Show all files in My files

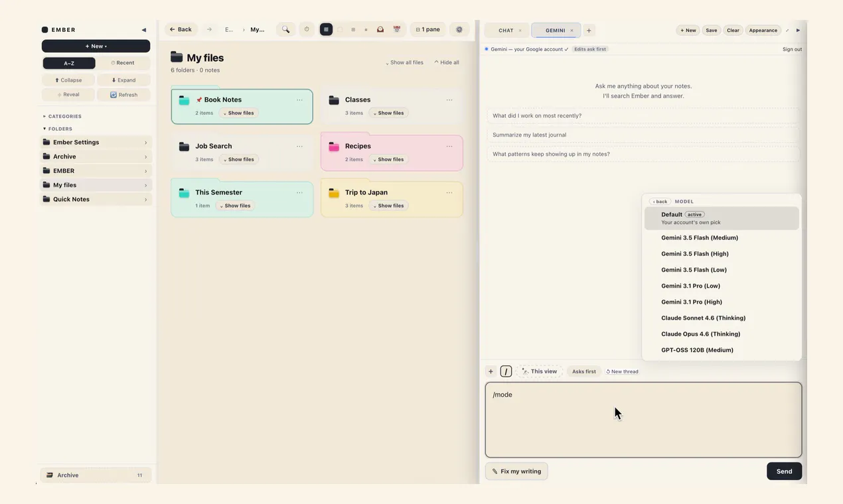(404, 62)
